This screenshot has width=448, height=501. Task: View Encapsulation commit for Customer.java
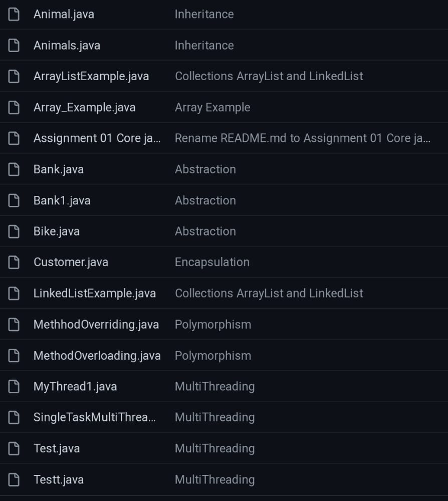point(212,263)
